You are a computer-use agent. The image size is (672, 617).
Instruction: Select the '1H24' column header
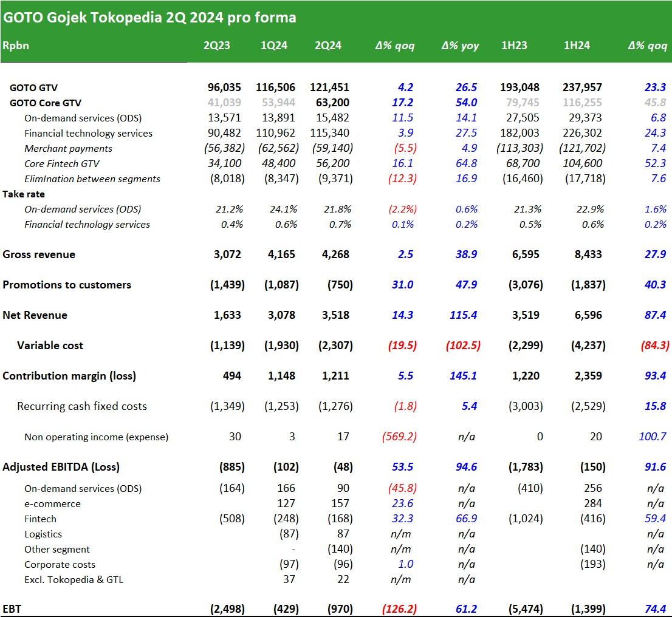(577, 46)
